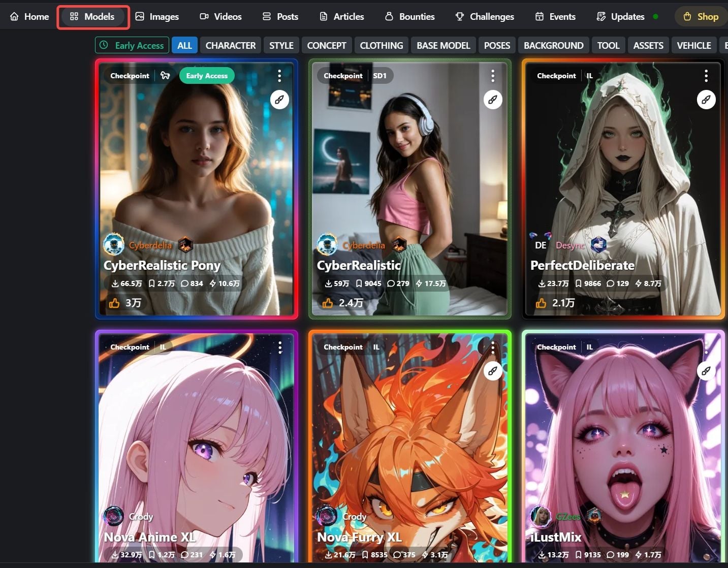728x568 pixels.
Task: Click GZees' avatar on the iLustMix card
Action: click(x=541, y=516)
